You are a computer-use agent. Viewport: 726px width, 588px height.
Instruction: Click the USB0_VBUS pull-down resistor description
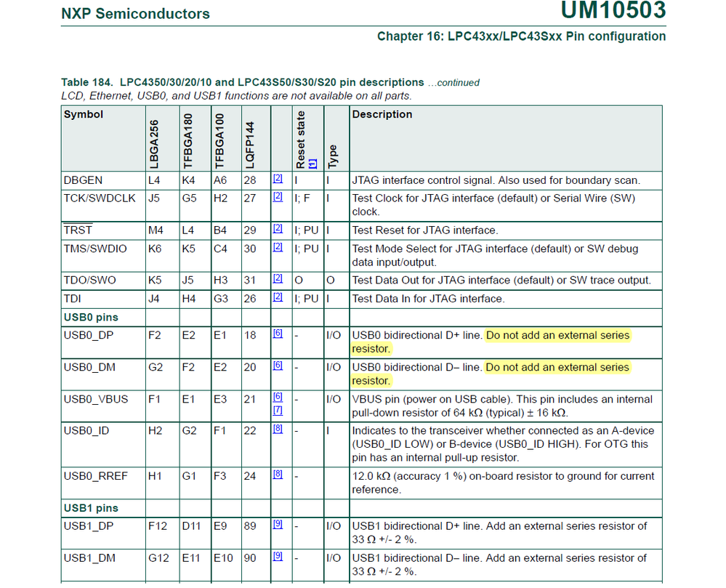tap(502, 406)
